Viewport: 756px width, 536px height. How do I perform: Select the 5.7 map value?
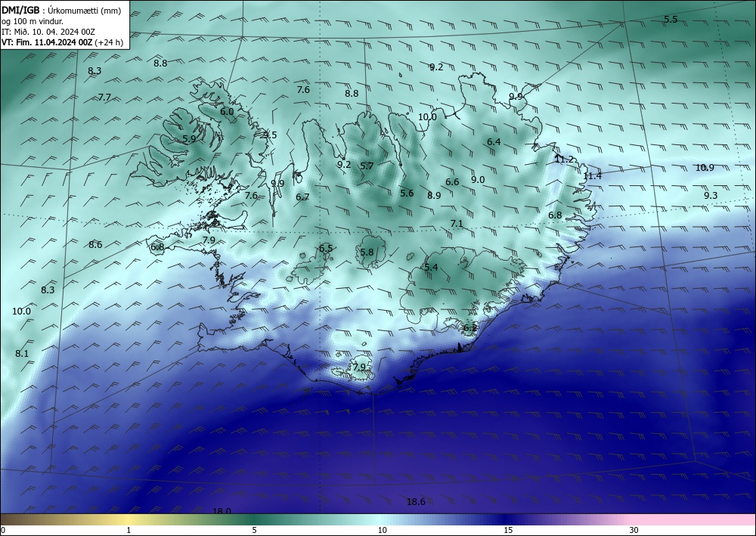(x=367, y=166)
